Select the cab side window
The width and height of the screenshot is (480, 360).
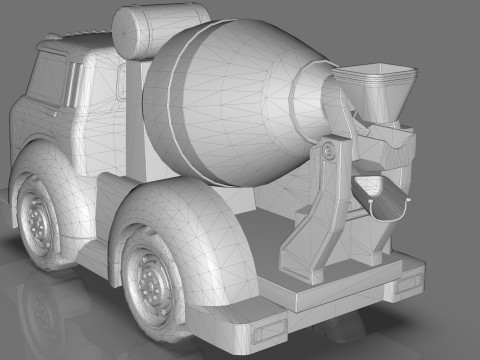click(x=48, y=79)
